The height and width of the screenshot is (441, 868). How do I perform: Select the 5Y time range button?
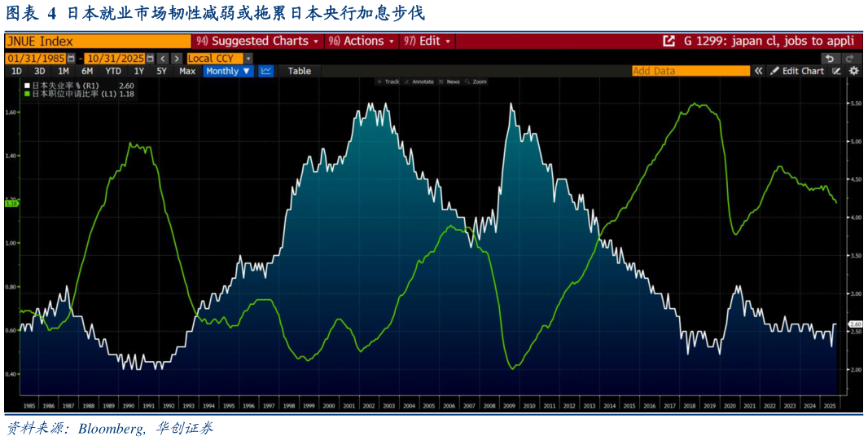pos(161,71)
